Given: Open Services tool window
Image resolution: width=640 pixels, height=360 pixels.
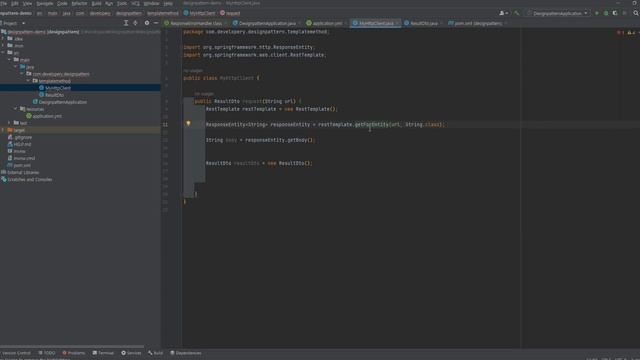Looking at the screenshot, I should click(131, 353).
